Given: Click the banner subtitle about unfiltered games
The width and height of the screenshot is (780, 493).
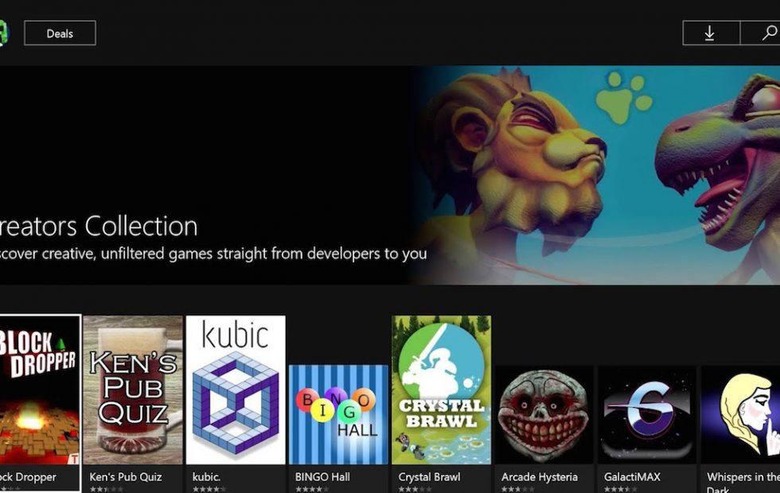Looking at the screenshot, I should tap(213, 254).
